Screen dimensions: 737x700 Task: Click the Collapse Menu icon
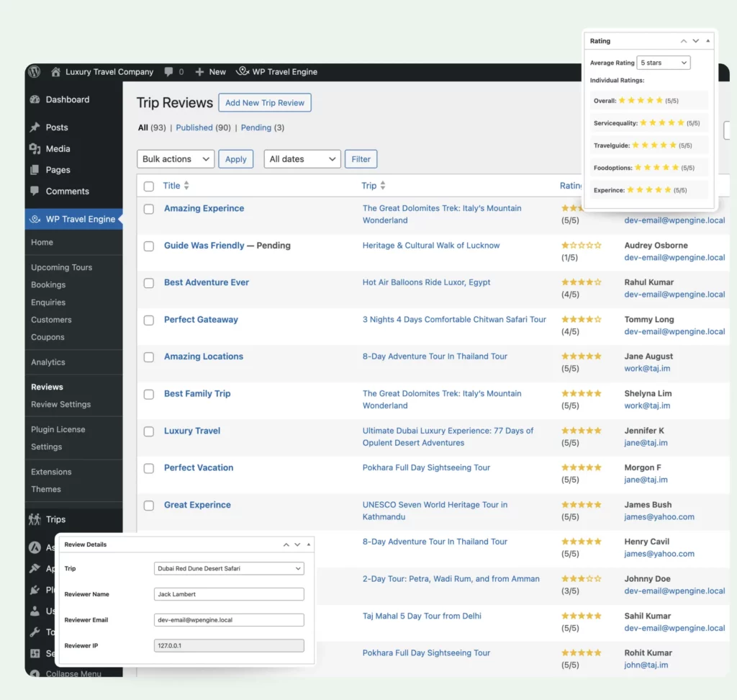coord(35,673)
